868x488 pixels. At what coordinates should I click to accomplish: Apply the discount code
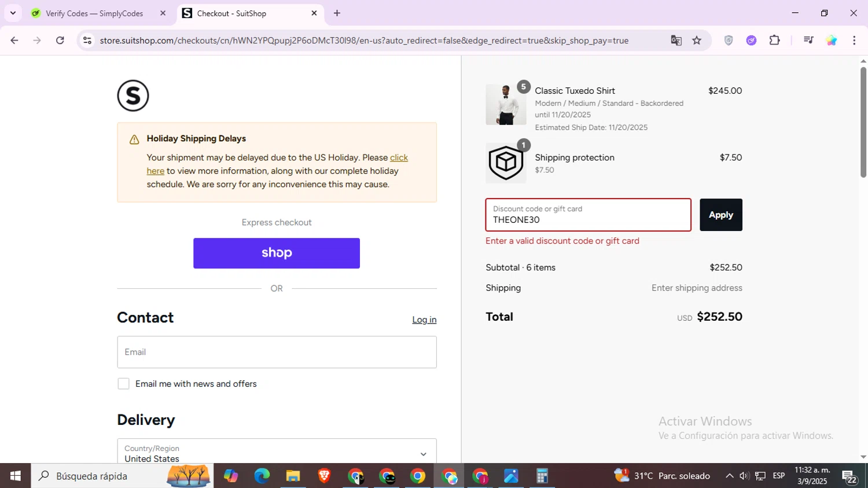click(x=721, y=215)
